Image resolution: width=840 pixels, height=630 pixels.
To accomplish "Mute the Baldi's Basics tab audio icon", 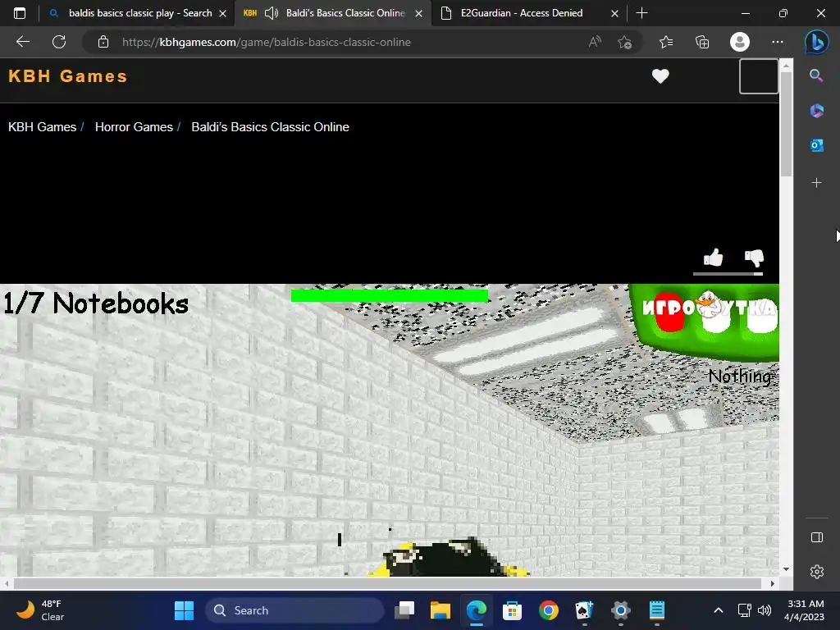I will point(272,13).
